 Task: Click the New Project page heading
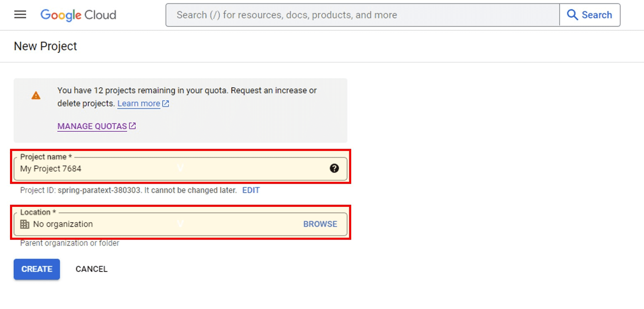[x=45, y=46]
